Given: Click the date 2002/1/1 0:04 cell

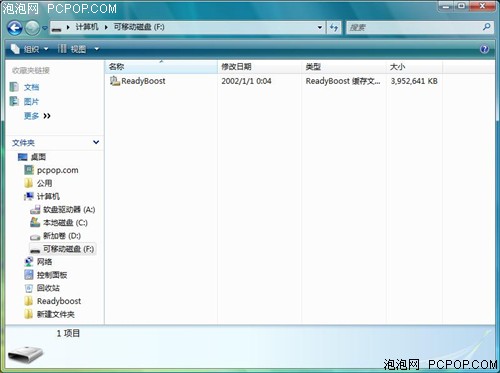Looking at the screenshot, I should pyautogui.click(x=246, y=81).
